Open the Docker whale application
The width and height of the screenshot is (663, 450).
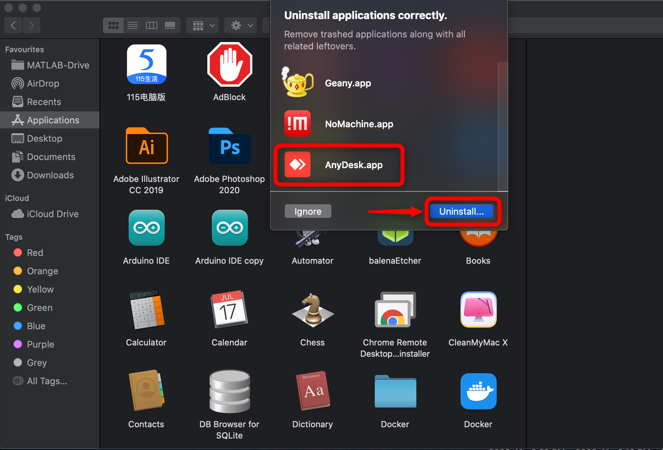(x=478, y=392)
